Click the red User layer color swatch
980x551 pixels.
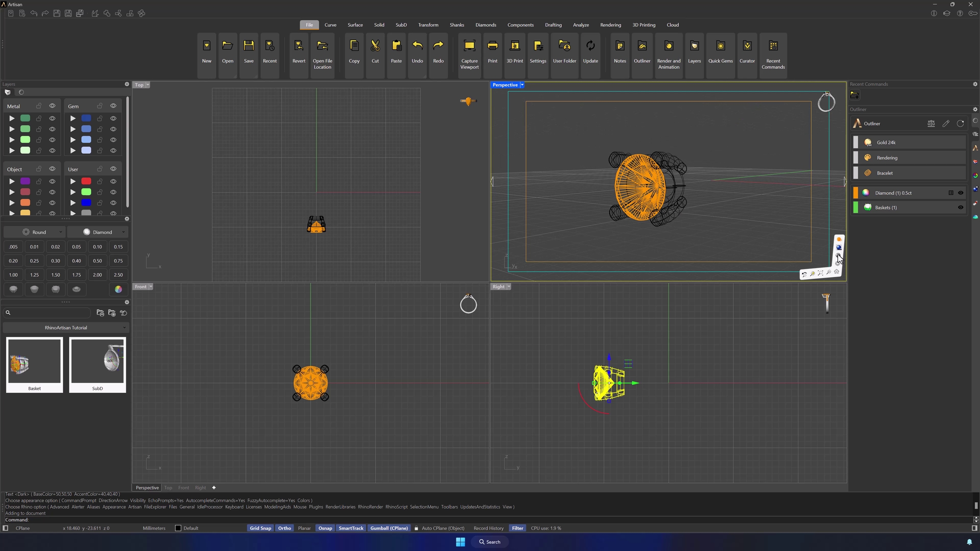point(86,182)
